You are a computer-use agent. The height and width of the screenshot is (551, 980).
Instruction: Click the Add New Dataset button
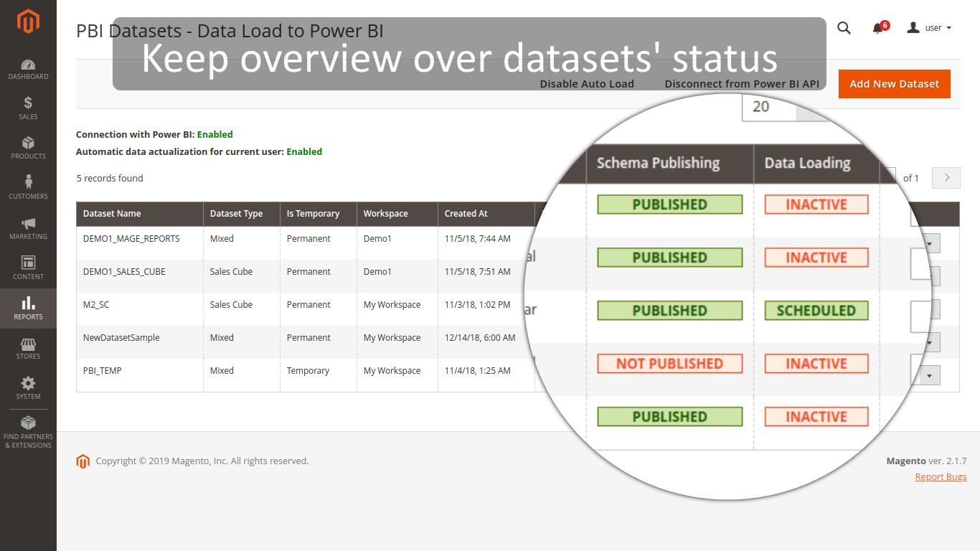pos(894,83)
